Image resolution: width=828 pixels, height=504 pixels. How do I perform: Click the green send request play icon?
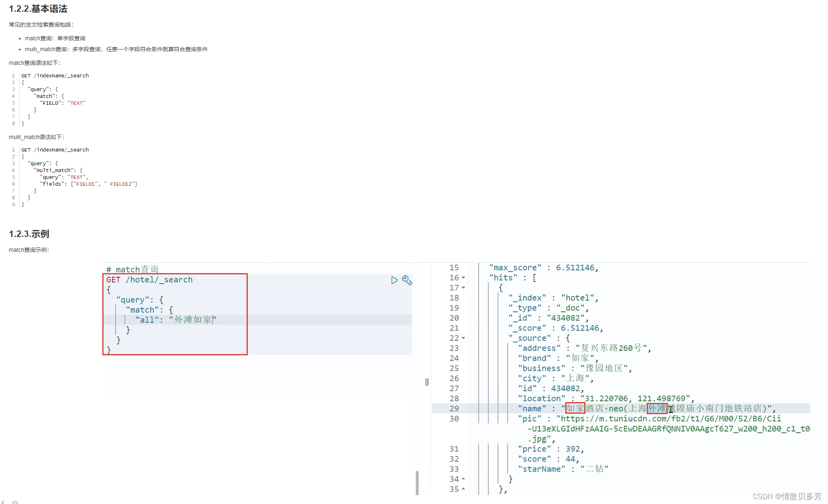coord(394,280)
